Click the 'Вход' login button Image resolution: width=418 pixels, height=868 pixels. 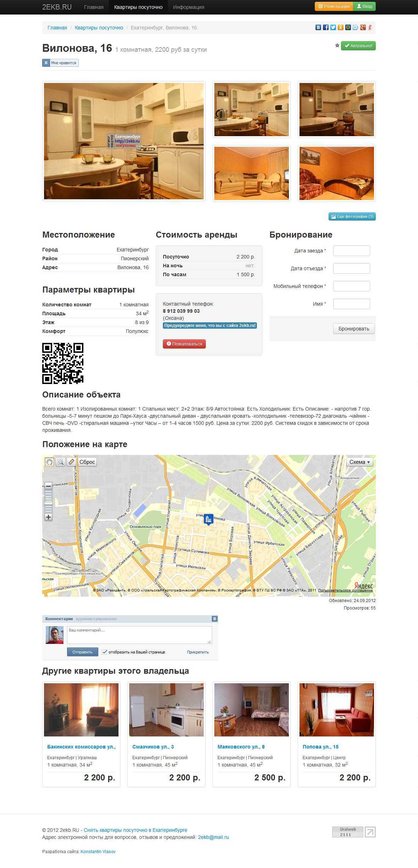[x=364, y=6]
